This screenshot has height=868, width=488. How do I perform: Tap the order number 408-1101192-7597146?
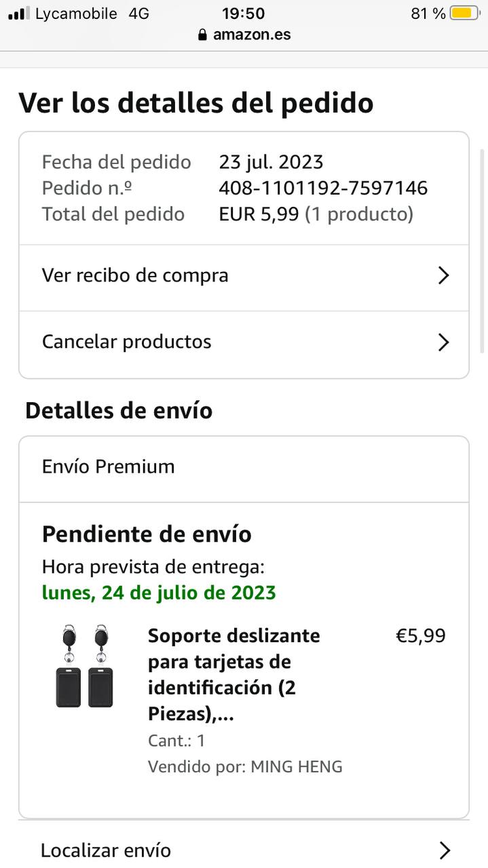point(323,188)
